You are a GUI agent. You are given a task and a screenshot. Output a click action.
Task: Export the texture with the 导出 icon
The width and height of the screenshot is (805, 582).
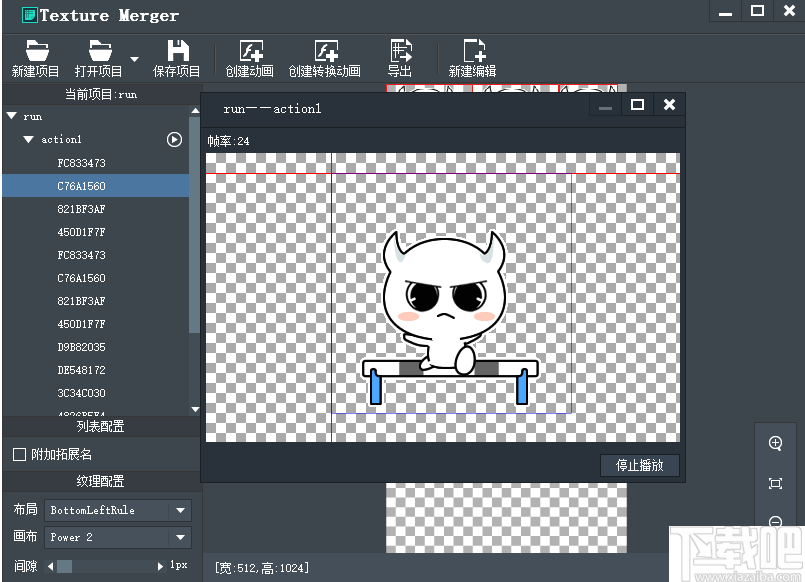403,57
